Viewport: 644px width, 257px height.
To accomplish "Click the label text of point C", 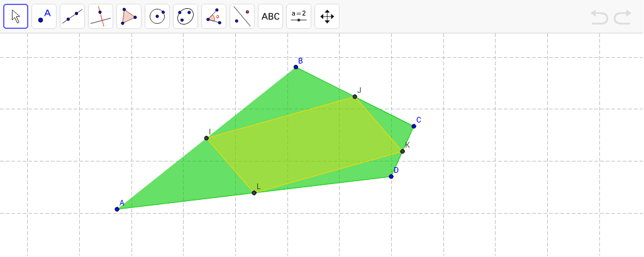I will click(x=418, y=120).
